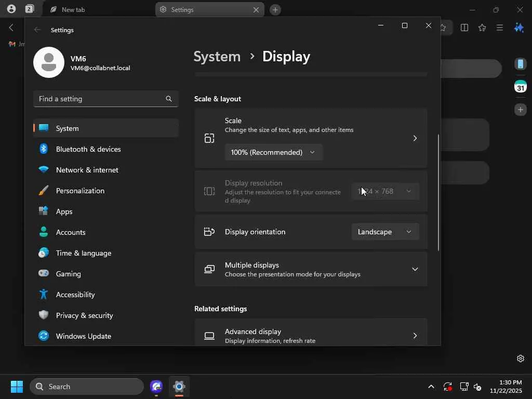Image resolution: width=532 pixels, height=399 pixels.
Task: Click the VM6 user profile picture
Action: pyautogui.click(x=49, y=62)
